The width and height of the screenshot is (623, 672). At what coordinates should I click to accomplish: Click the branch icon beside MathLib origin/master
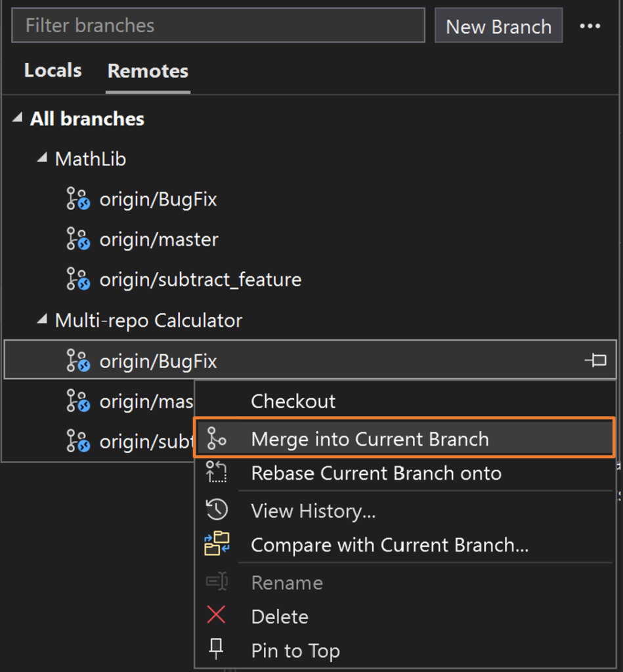[77, 240]
